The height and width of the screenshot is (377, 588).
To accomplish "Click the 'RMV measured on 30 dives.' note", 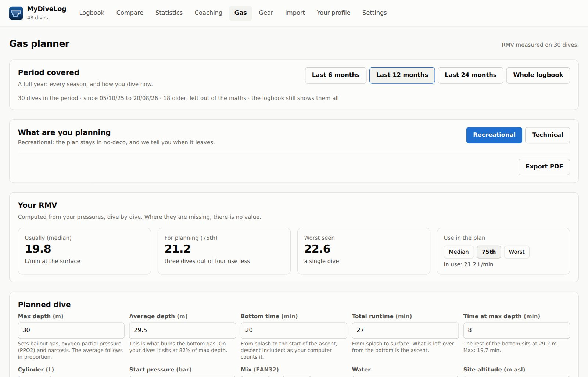I will [540, 45].
